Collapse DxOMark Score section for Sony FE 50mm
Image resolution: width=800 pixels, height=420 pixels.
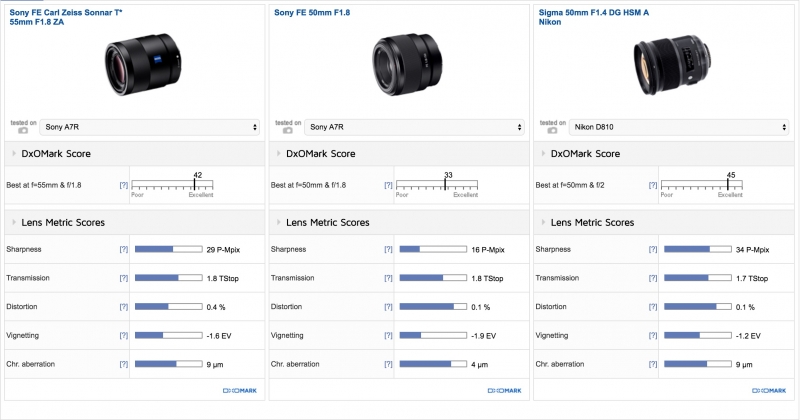(x=279, y=154)
